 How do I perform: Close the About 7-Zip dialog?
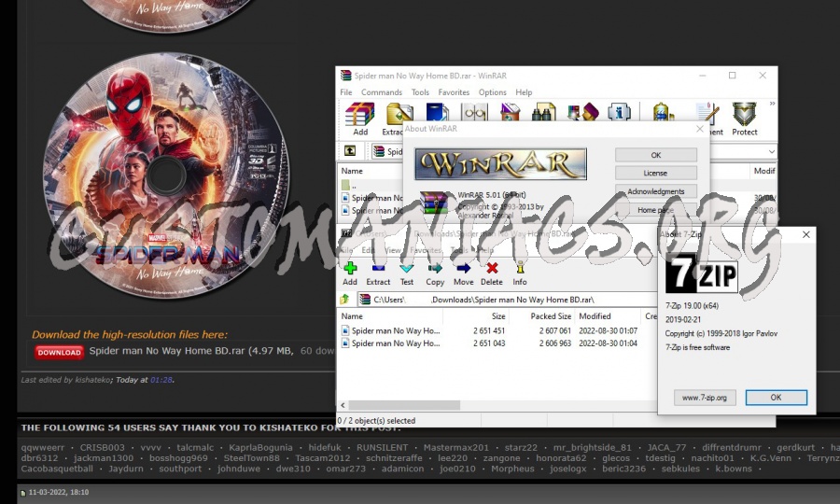point(805,234)
